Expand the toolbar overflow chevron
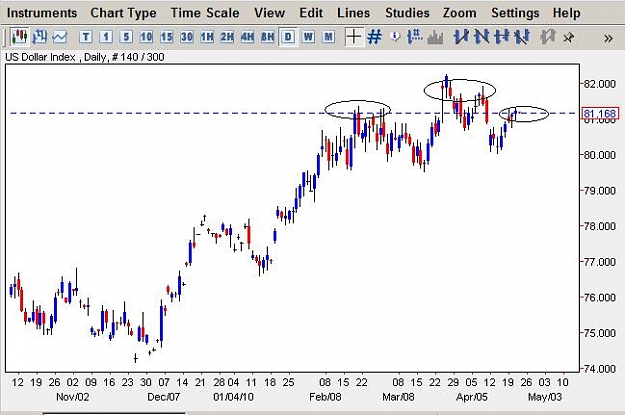This screenshot has height=415, width=625. pyautogui.click(x=608, y=39)
